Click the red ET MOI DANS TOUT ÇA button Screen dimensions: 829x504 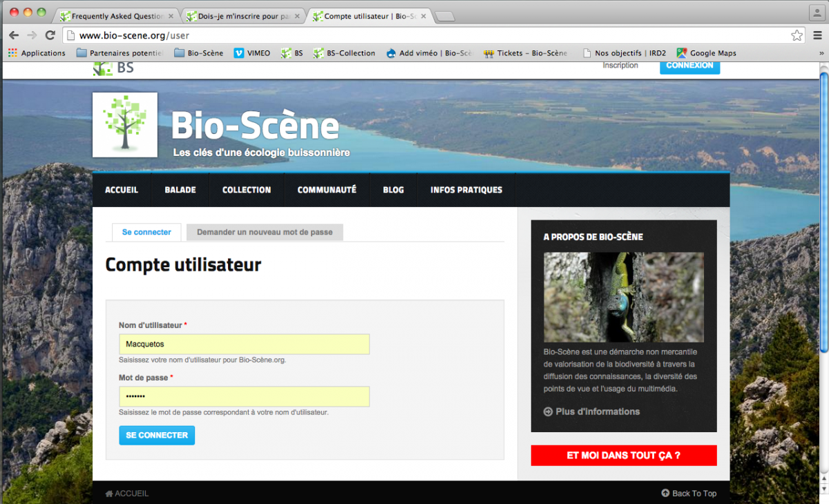pyautogui.click(x=623, y=456)
